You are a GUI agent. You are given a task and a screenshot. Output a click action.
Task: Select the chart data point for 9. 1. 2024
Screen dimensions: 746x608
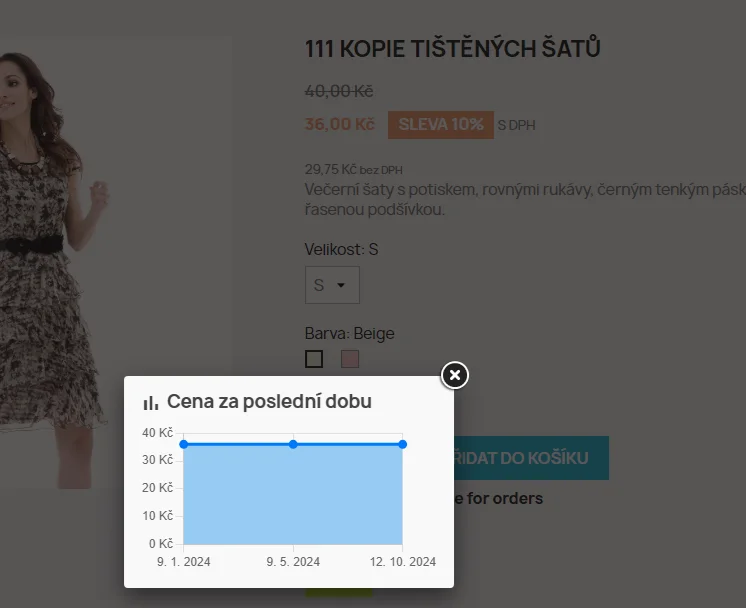tap(183, 444)
